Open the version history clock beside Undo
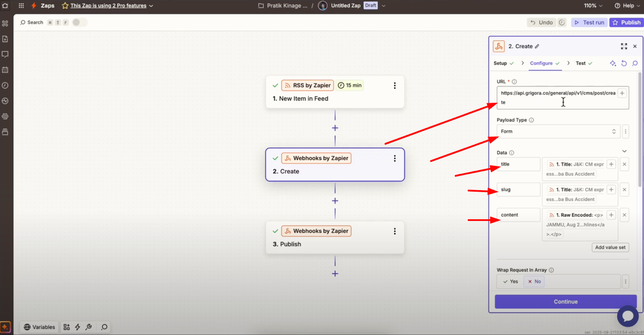The height and width of the screenshot is (335, 644). [x=562, y=23]
